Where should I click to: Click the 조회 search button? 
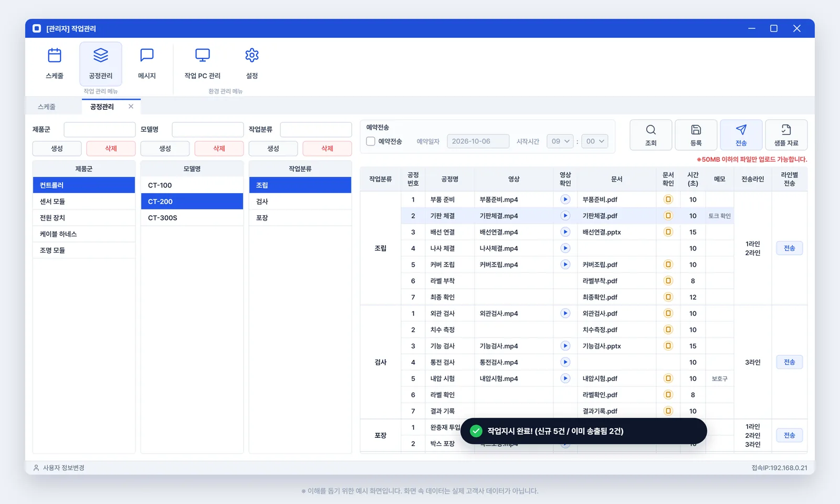coord(651,135)
